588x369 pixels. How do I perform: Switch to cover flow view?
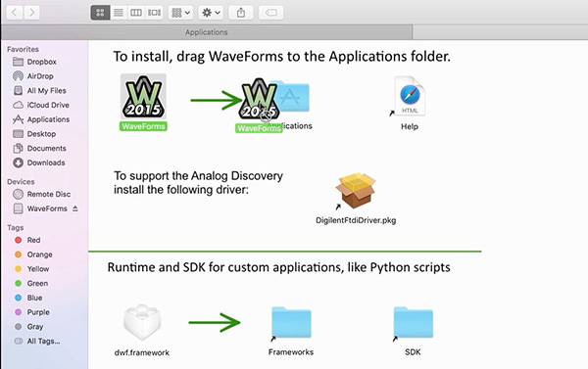pos(154,13)
